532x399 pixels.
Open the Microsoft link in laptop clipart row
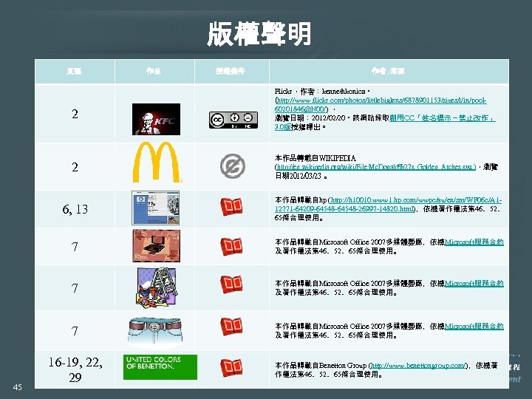474,242
